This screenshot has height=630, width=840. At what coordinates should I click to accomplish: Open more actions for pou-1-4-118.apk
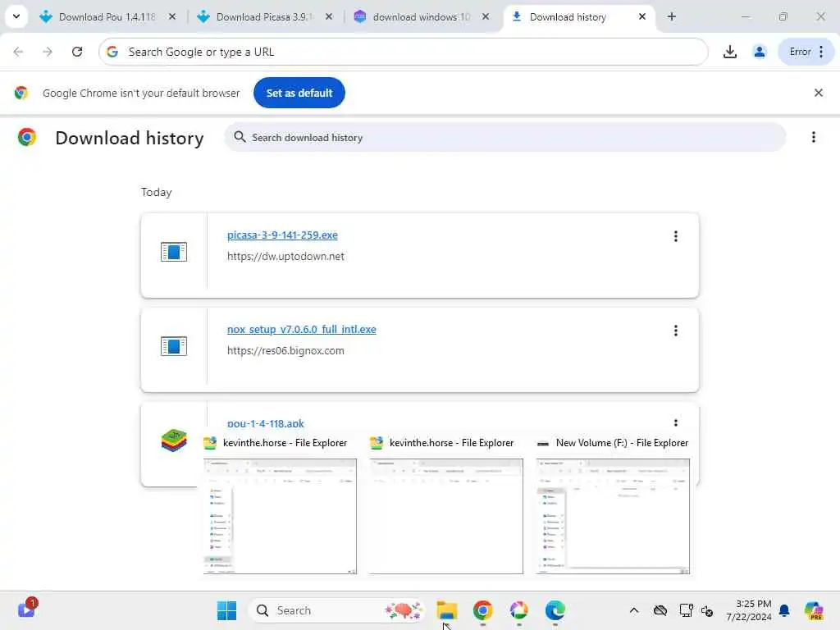point(676,422)
